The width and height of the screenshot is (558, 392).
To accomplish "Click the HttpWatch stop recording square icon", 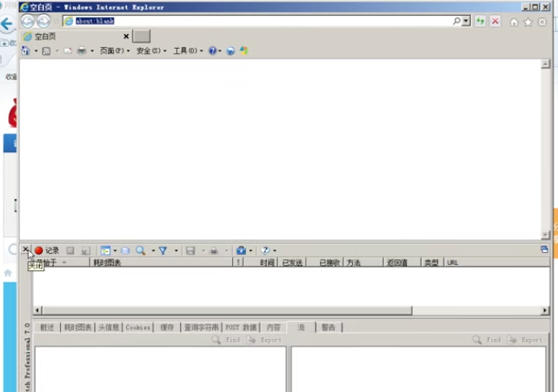I will [x=71, y=250].
